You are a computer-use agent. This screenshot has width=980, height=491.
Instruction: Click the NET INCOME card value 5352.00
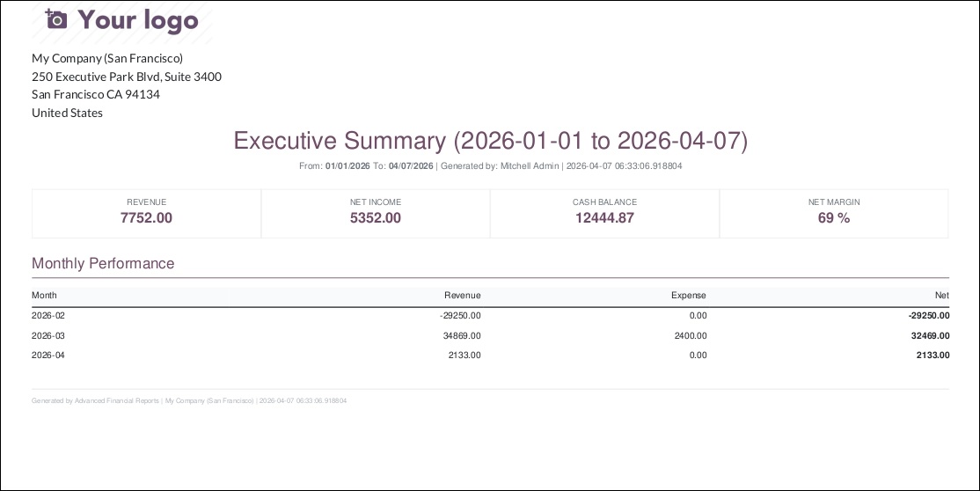[x=376, y=217]
